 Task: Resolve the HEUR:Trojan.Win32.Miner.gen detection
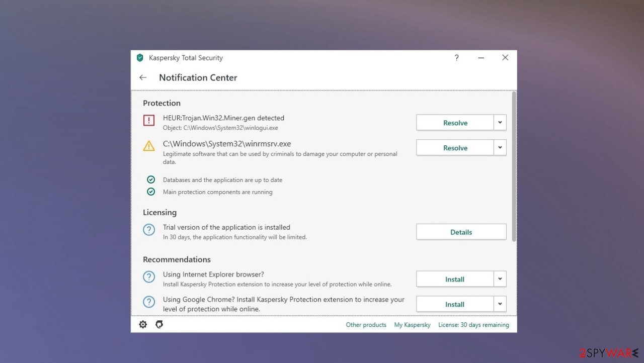pyautogui.click(x=455, y=123)
